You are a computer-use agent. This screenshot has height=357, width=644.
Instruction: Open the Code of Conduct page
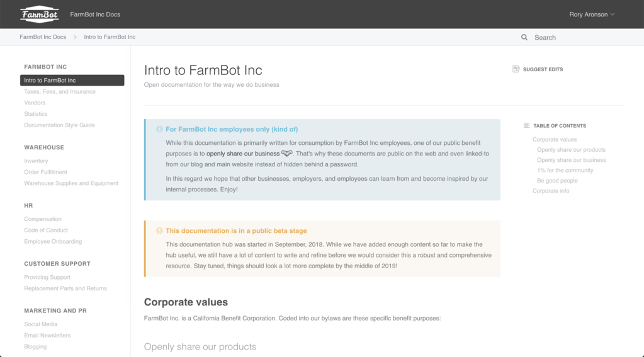(x=46, y=230)
